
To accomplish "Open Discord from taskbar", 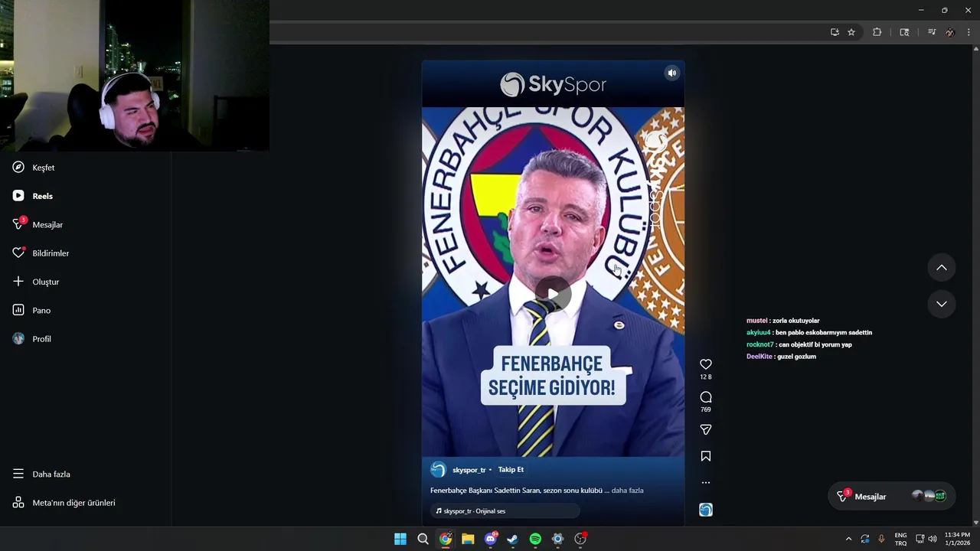I will [x=491, y=540].
